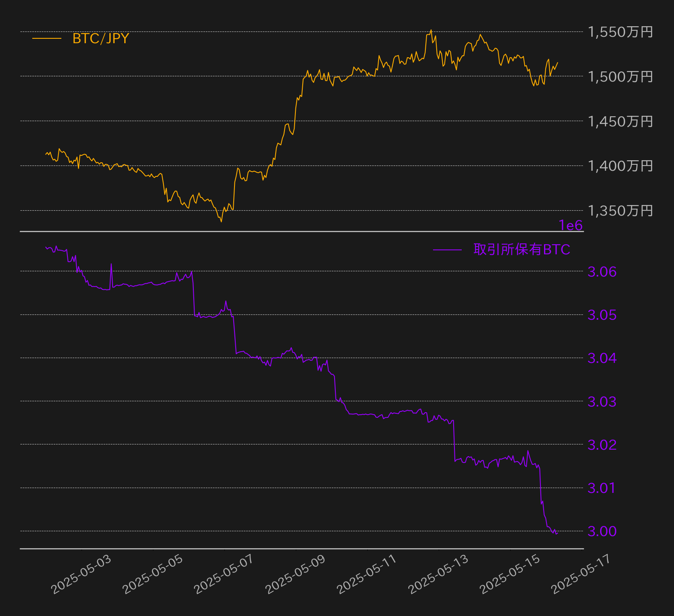The height and width of the screenshot is (616, 674).
Task: Click the 3.02 y-axis tick label
Action: (x=602, y=445)
